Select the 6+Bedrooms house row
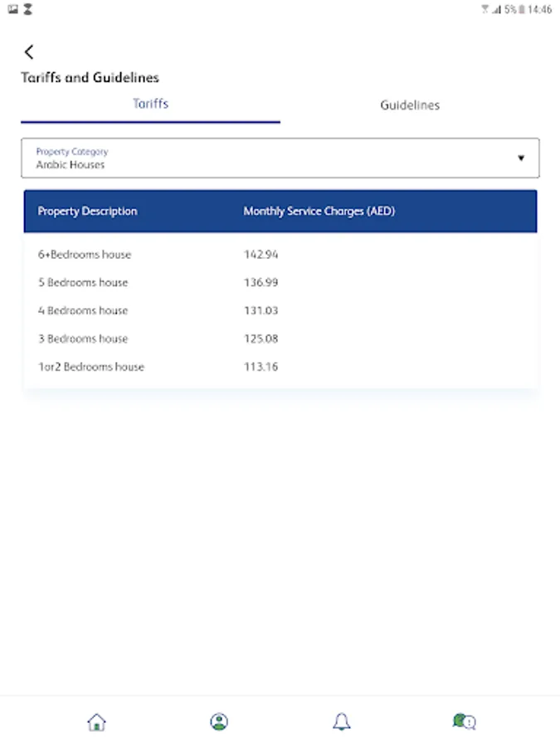Screen dimensions: 560x747 pos(280,255)
